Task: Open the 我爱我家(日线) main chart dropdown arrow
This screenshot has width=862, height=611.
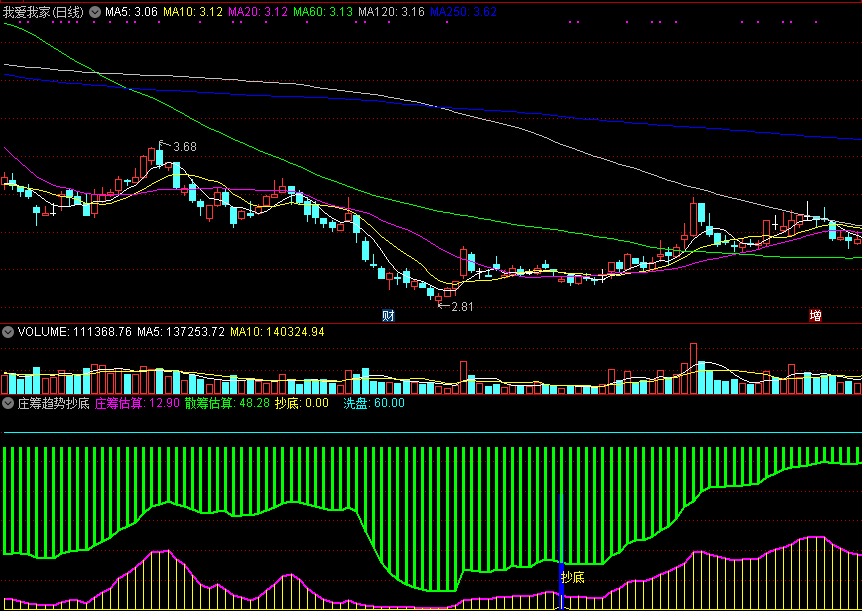Action: 95,12
